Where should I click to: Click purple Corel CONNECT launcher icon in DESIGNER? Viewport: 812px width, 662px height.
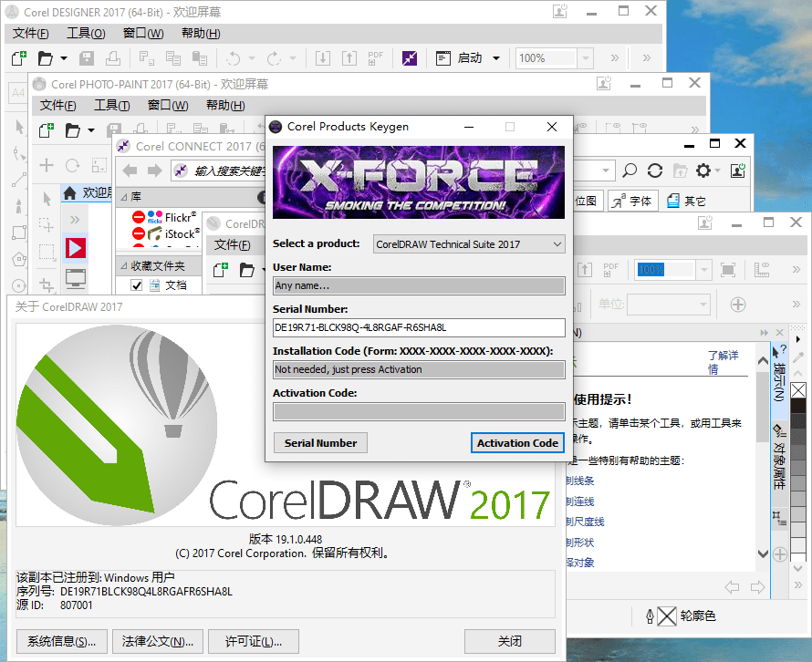pyautogui.click(x=410, y=58)
